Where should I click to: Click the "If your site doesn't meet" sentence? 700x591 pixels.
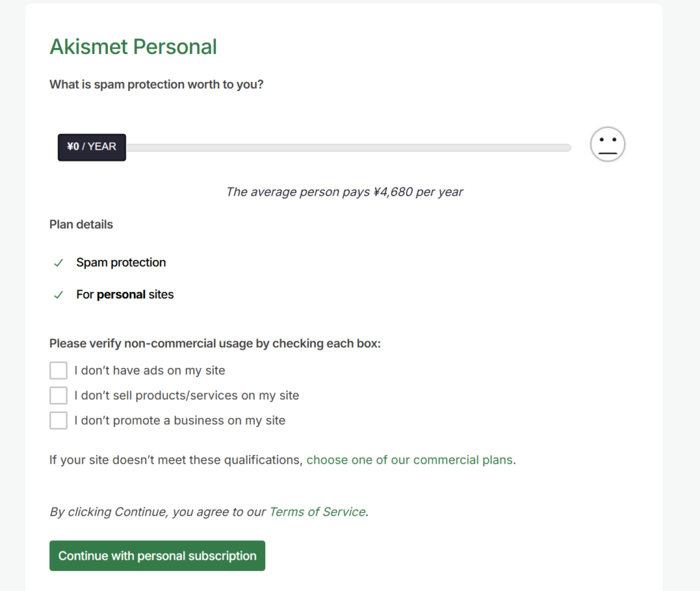tap(176, 460)
